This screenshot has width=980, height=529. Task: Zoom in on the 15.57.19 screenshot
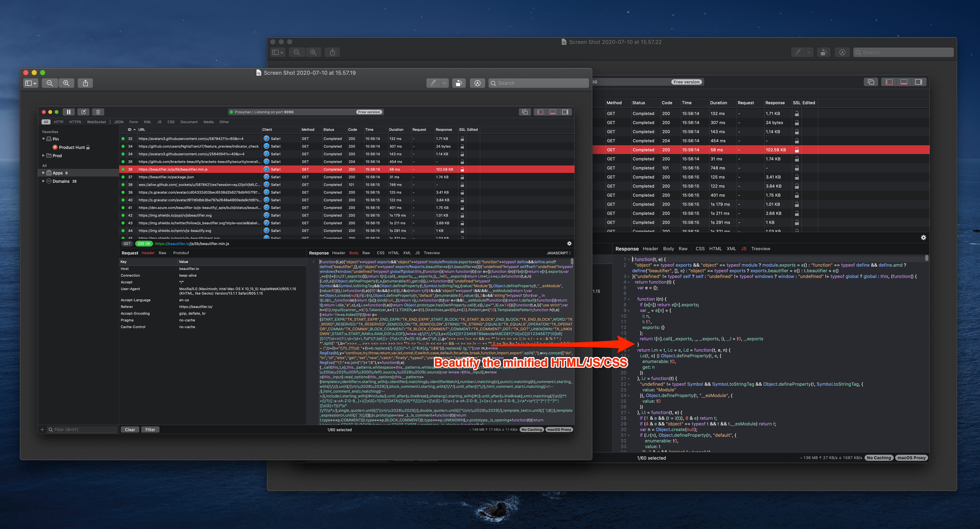(66, 83)
